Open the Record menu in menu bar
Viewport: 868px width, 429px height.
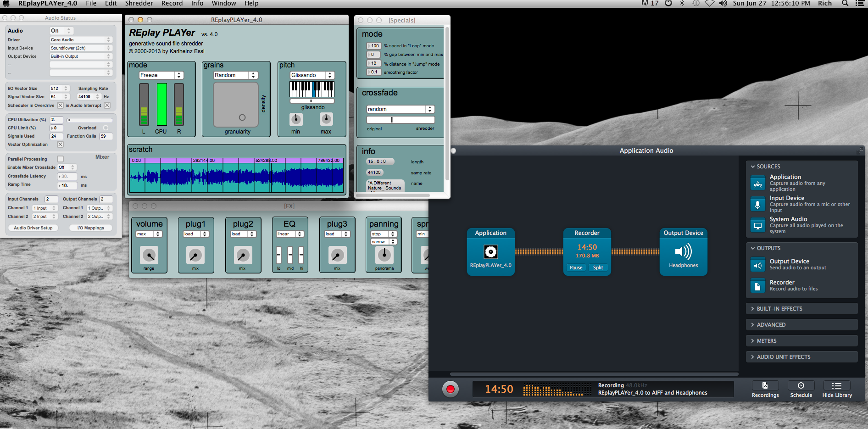(172, 4)
